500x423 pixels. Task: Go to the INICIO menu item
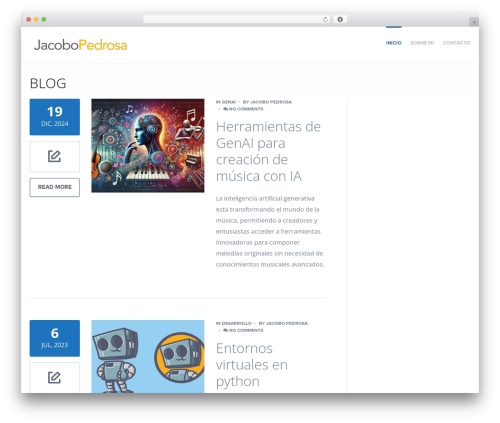(394, 43)
